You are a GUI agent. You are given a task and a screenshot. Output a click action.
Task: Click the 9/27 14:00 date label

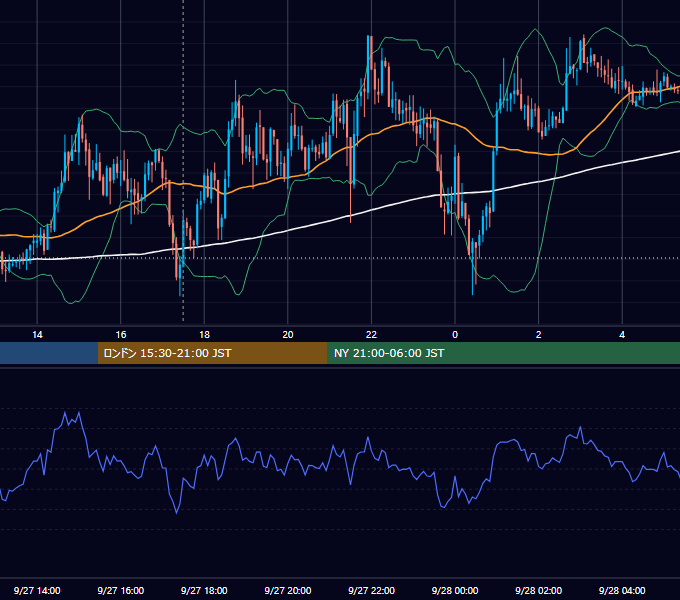pos(37,590)
